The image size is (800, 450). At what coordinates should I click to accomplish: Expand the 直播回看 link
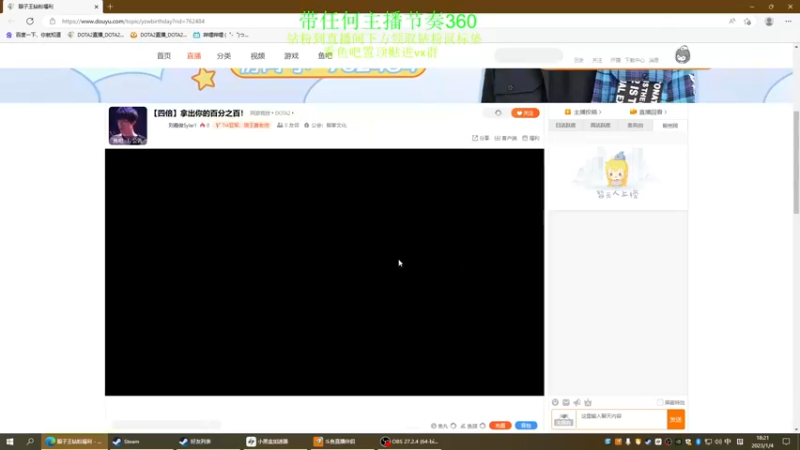pos(648,112)
